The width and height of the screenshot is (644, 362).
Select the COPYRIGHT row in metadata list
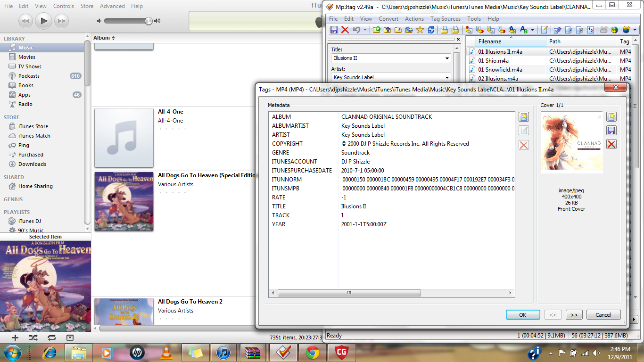point(391,144)
